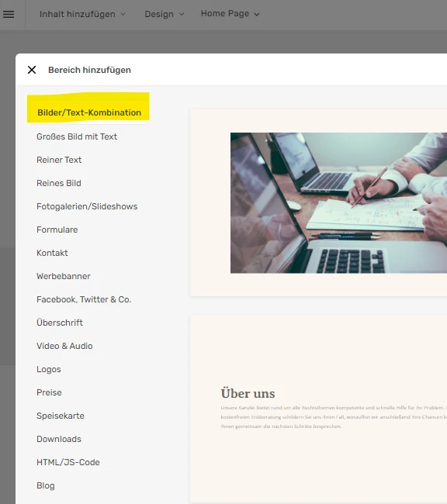447x504 pixels.
Task: Expand the Home Page selector
Action: [x=230, y=13]
